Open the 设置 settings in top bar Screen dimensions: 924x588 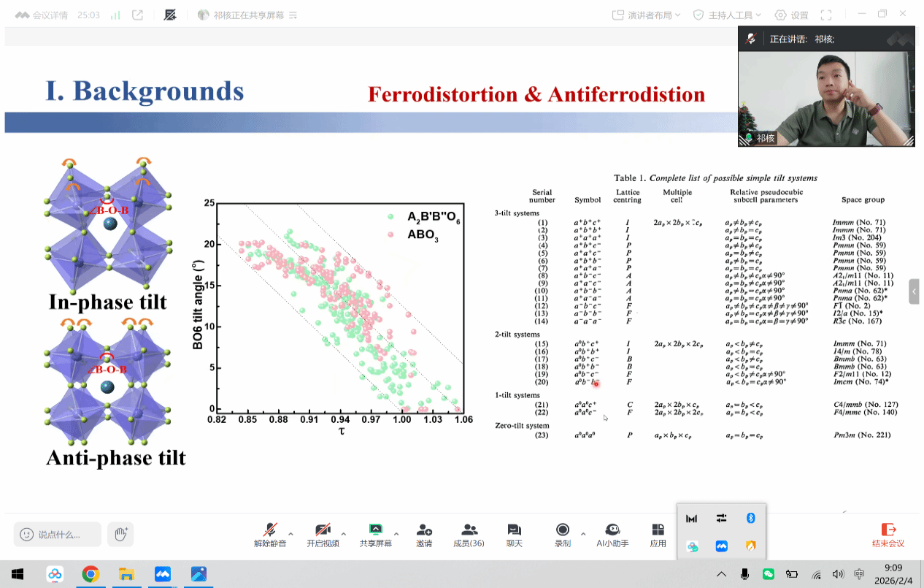click(x=792, y=15)
